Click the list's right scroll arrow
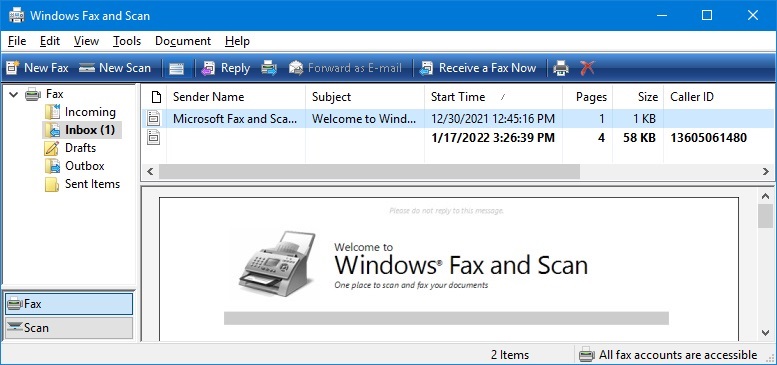This screenshot has width=777, height=365. [766, 171]
